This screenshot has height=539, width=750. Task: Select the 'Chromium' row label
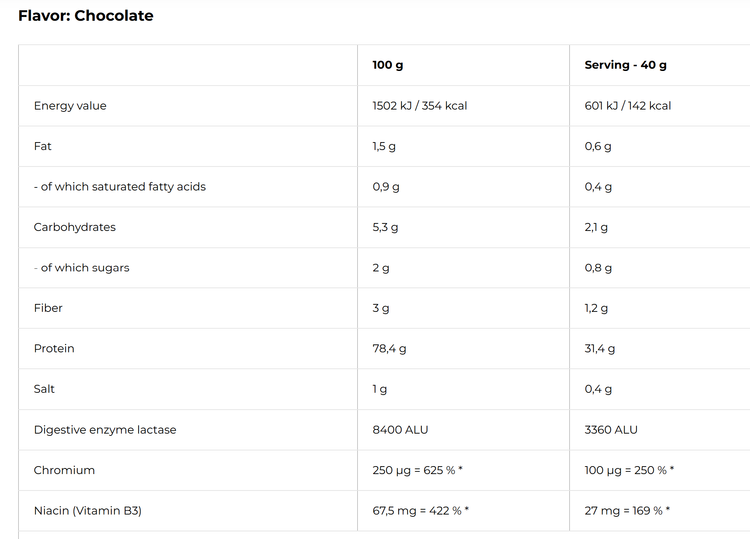coord(64,470)
